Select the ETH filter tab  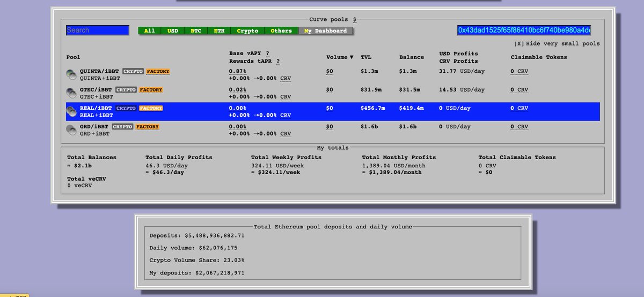pyautogui.click(x=219, y=31)
